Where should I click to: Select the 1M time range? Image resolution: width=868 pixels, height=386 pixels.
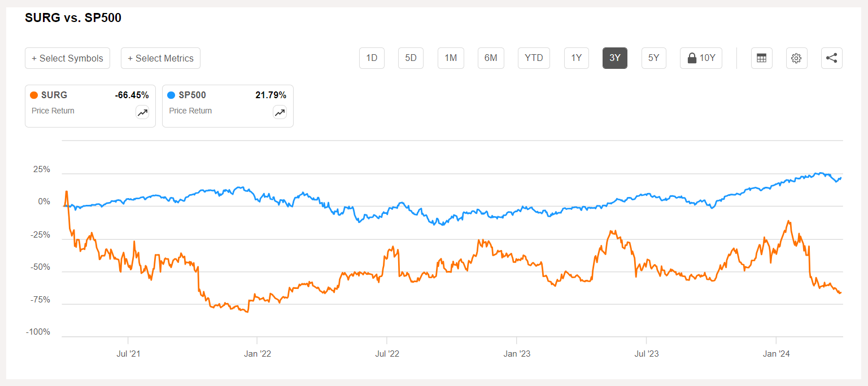coord(451,58)
